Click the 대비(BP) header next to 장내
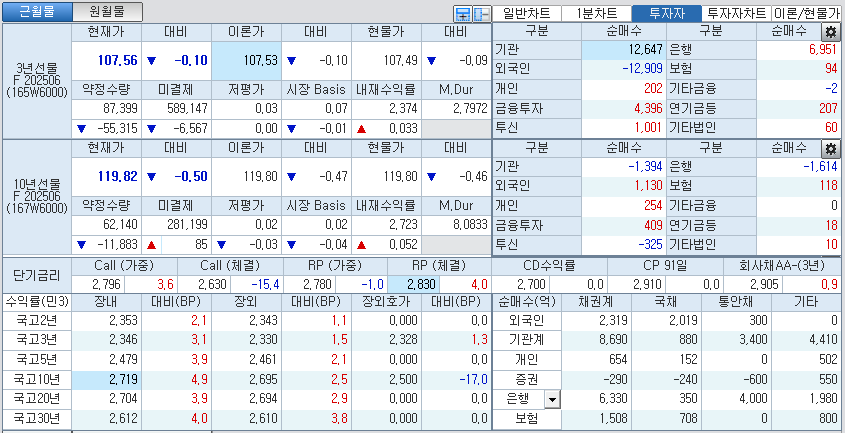The width and height of the screenshot is (845, 433). click(x=177, y=302)
